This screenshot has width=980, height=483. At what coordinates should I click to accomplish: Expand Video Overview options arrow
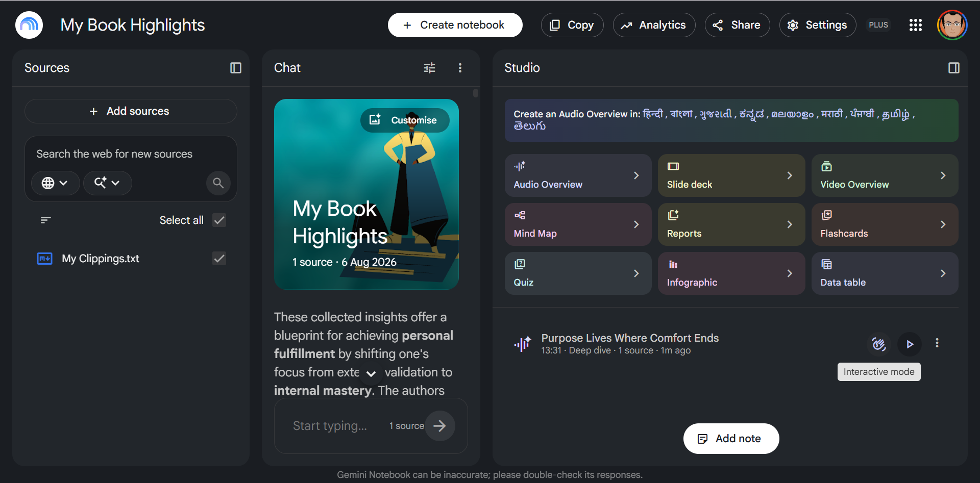click(943, 175)
